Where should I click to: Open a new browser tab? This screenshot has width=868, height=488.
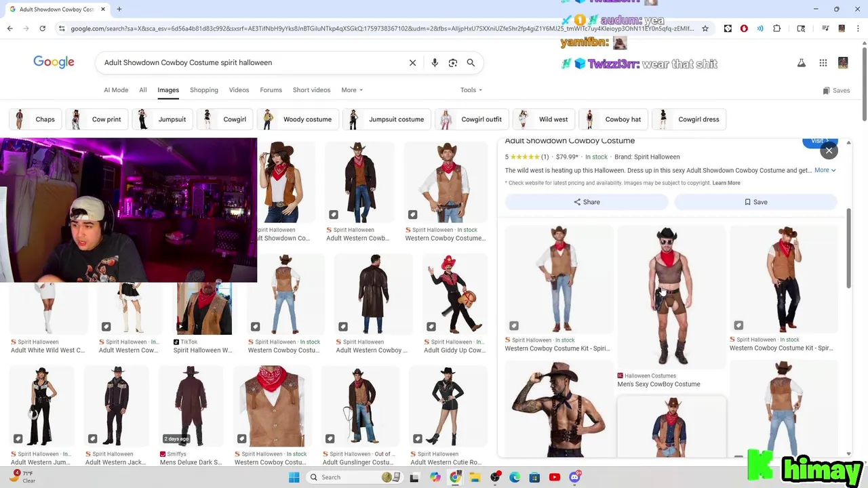119,9
